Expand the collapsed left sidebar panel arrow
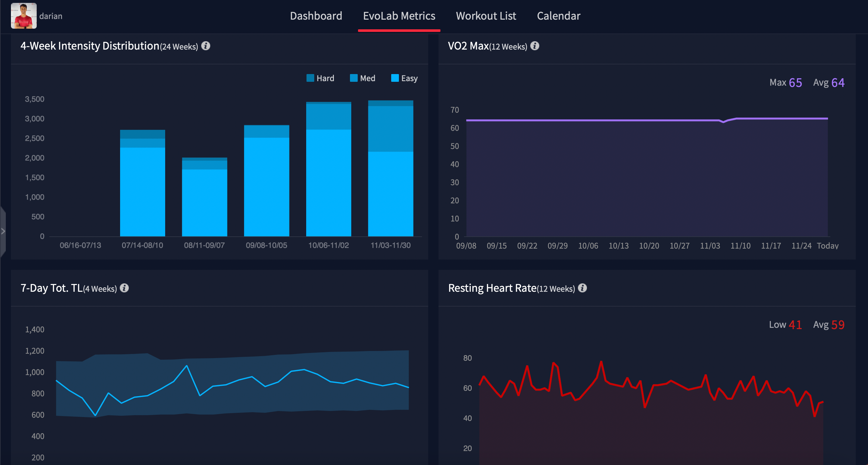 pyautogui.click(x=3, y=231)
